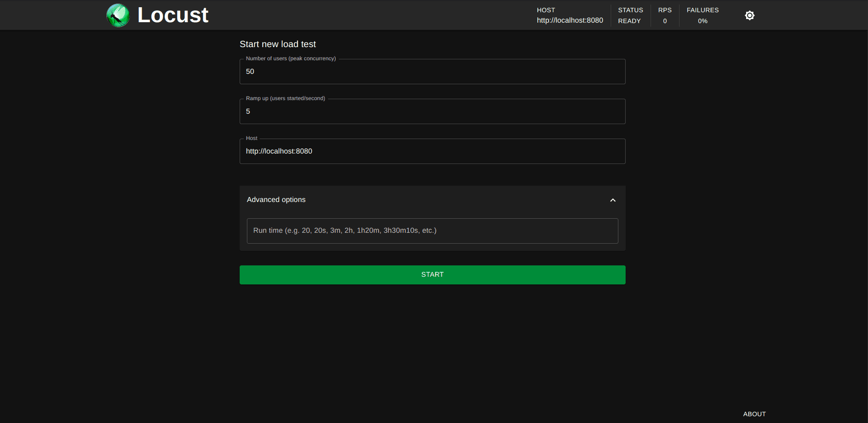The width and height of the screenshot is (868, 423).
Task: Click the Locust title text
Action: click(x=173, y=15)
